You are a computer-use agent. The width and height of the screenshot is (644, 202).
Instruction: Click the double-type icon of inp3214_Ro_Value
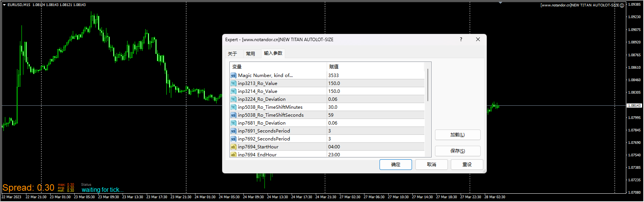tap(233, 91)
